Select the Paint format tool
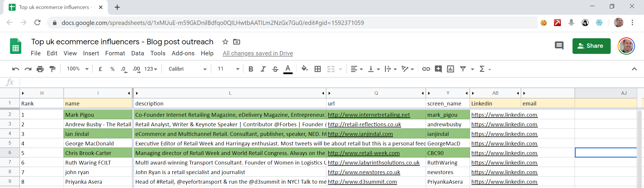Image resolution: width=644 pixels, height=188 pixels. 52,69
